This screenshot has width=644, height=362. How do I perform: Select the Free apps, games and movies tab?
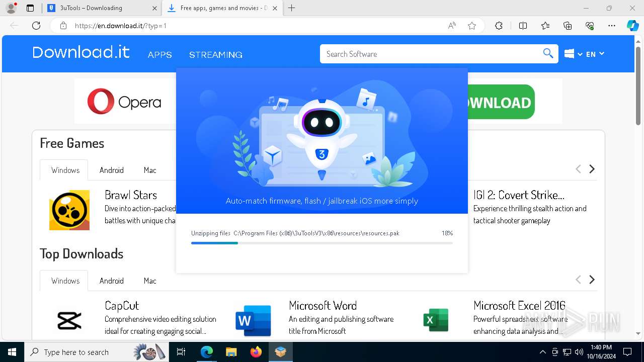pos(223,8)
